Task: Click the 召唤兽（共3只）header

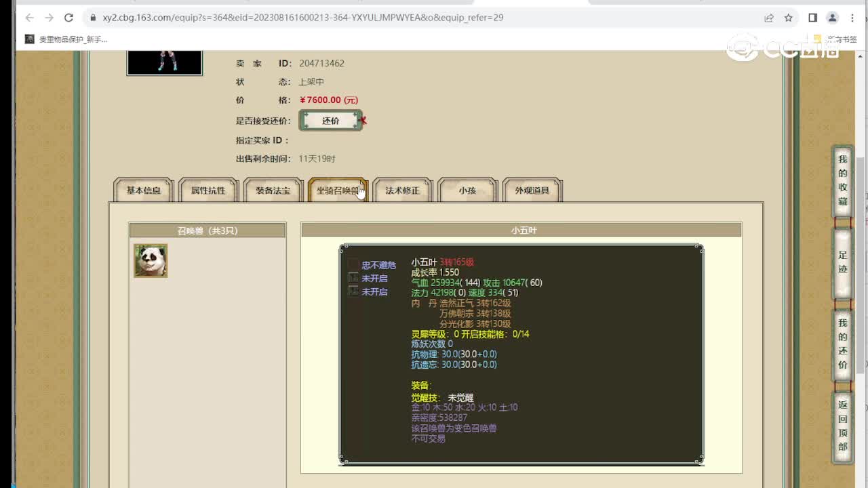Action: click(x=208, y=230)
